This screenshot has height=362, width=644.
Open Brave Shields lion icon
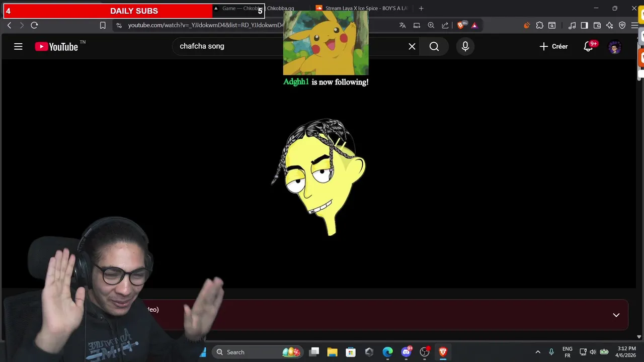(461, 25)
